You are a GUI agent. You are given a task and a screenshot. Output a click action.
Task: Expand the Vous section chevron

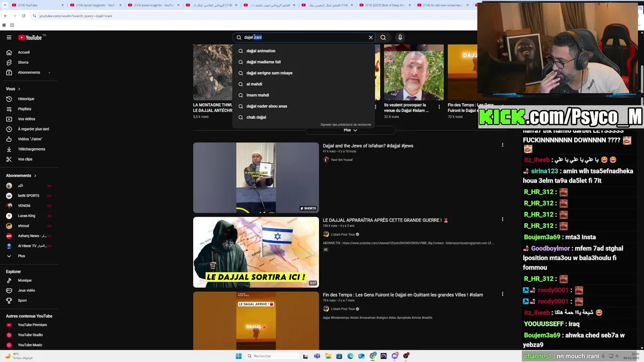click(19, 88)
